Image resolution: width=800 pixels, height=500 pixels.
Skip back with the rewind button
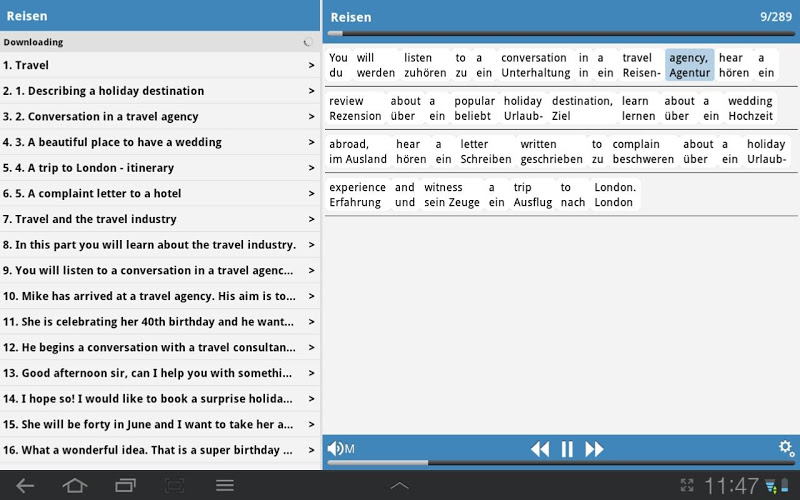(x=540, y=449)
